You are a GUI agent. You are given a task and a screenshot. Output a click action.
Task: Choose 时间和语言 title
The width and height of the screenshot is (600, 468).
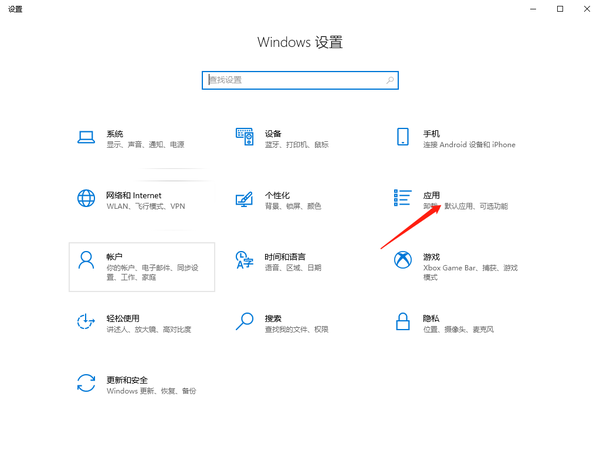[x=285, y=257]
